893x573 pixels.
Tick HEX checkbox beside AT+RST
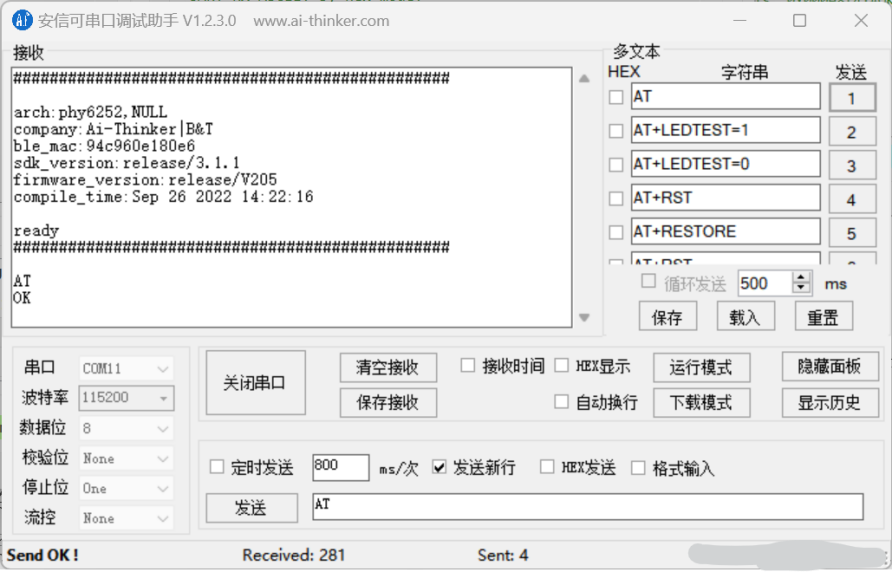click(x=616, y=198)
